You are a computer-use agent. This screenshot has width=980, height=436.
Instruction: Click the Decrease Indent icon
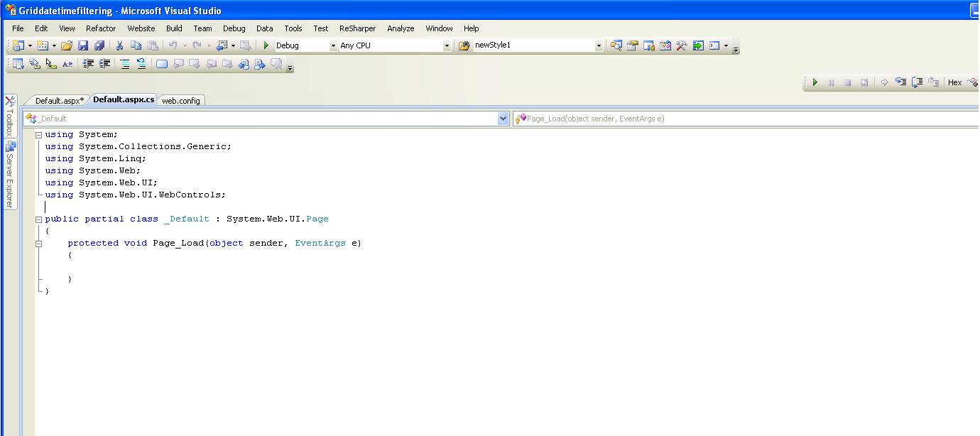pyautogui.click(x=88, y=64)
